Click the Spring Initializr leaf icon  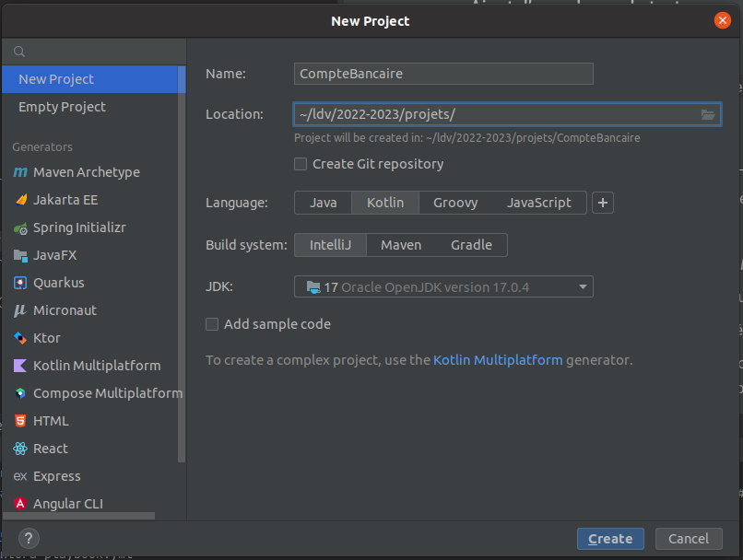20,229
